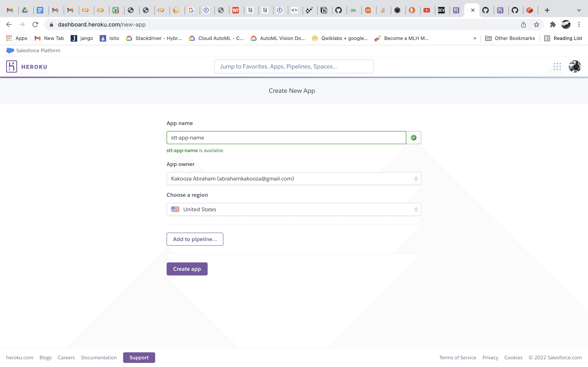The height and width of the screenshot is (367, 588).
Task: Click the Add to pipeline button
Action: tap(195, 239)
